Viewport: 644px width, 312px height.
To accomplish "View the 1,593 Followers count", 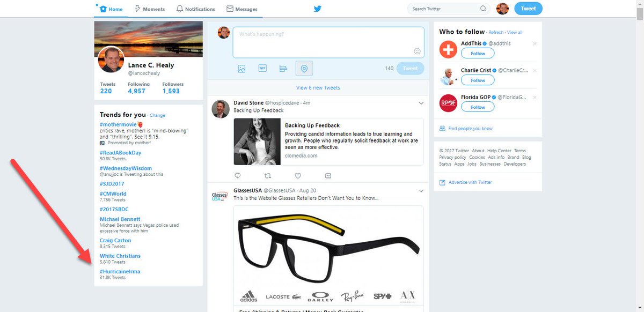I will 173,88.
